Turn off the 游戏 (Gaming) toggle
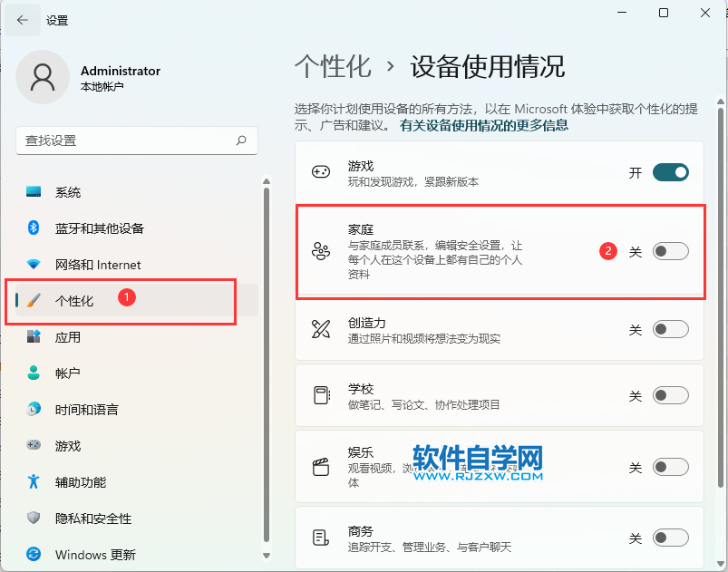This screenshot has height=572, width=728. [x=670, y=172]
